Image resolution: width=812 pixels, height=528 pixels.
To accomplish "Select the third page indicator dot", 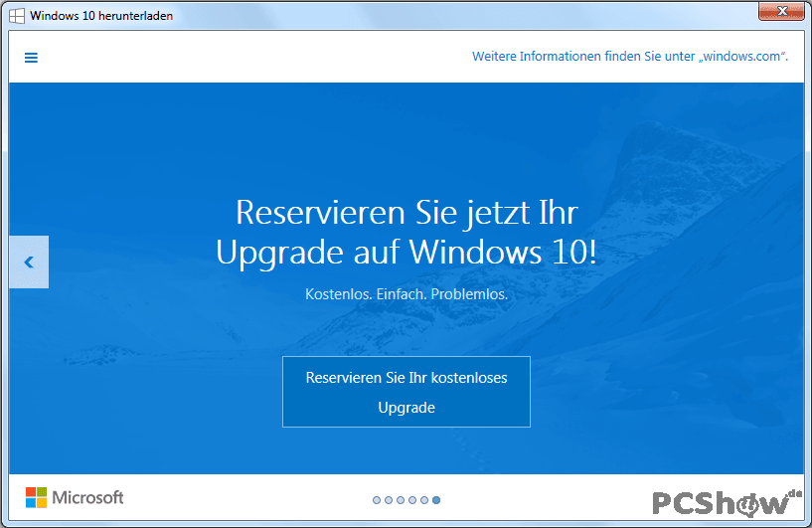I will click(x=401, y=500).
